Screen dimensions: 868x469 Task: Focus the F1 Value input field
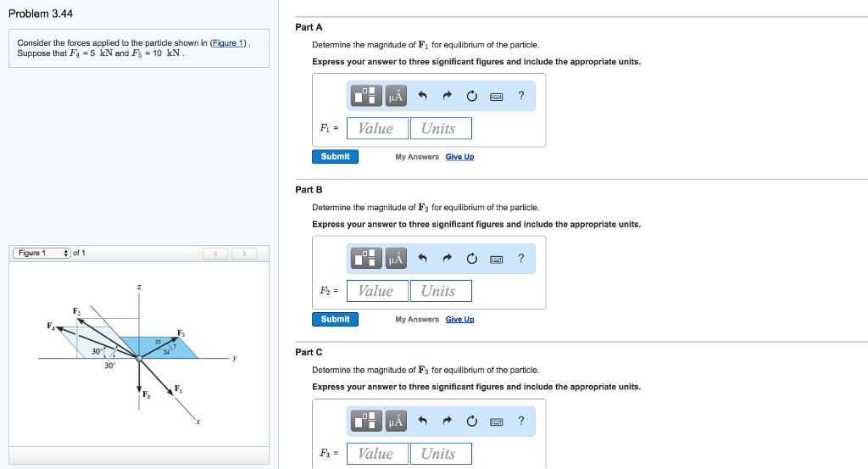coord(376,129)
